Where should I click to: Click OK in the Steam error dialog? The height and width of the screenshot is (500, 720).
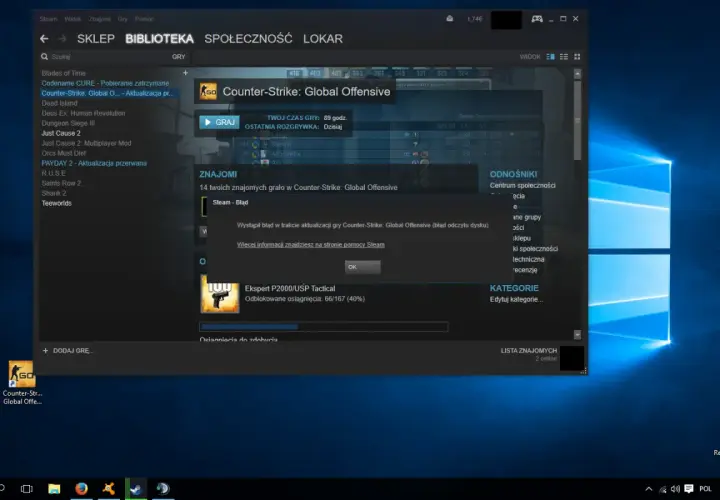click(362, 267)
